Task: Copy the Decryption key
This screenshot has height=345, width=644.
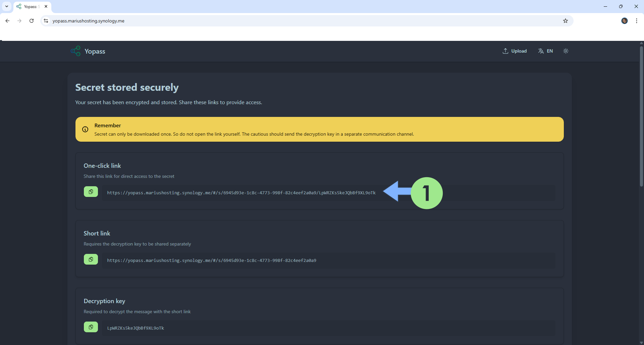Action: click(91, 327)
